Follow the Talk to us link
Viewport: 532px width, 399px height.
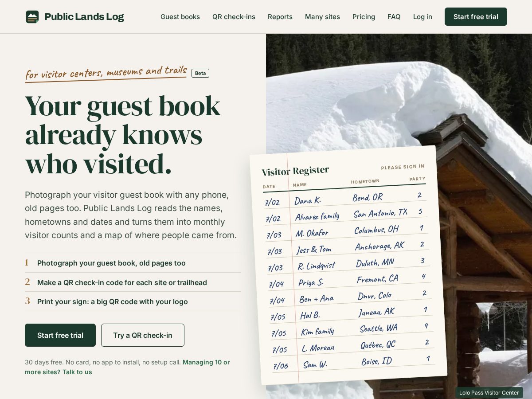tap(77, 372)
